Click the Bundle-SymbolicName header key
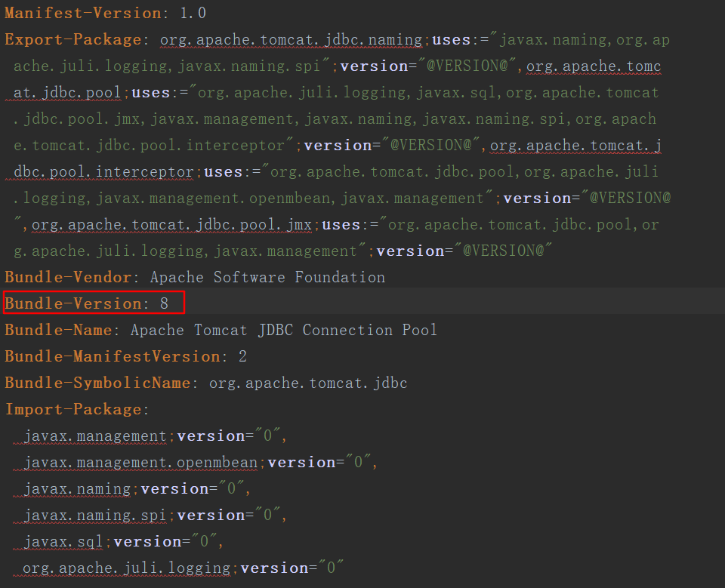Image resolution: width=725 pixels, height=588 pixels. coord(97,383)
